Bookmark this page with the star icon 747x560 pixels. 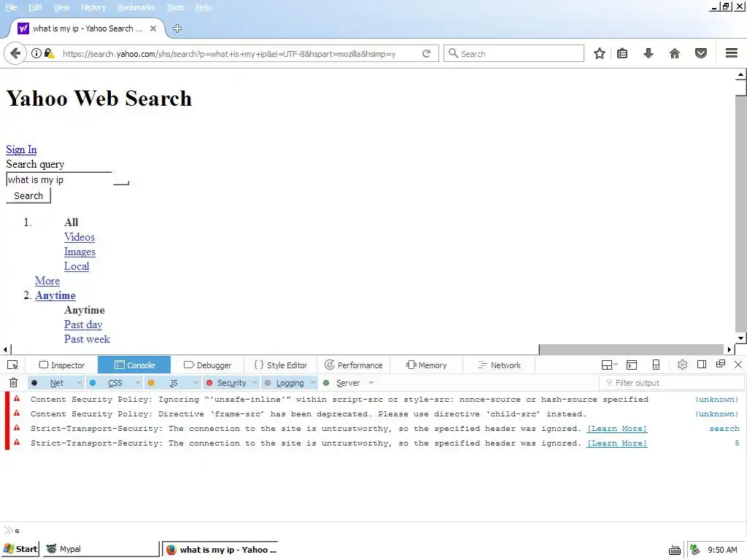(x=600, y=53)
